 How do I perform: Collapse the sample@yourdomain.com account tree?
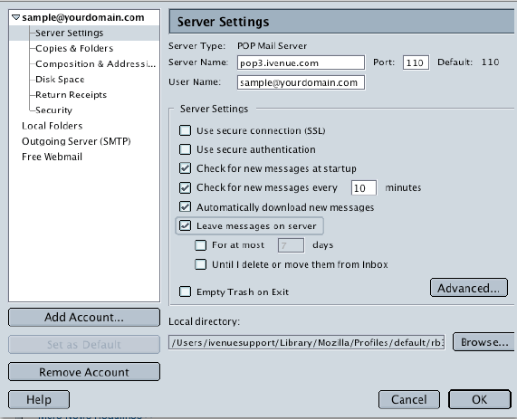[x=15, y=17]
